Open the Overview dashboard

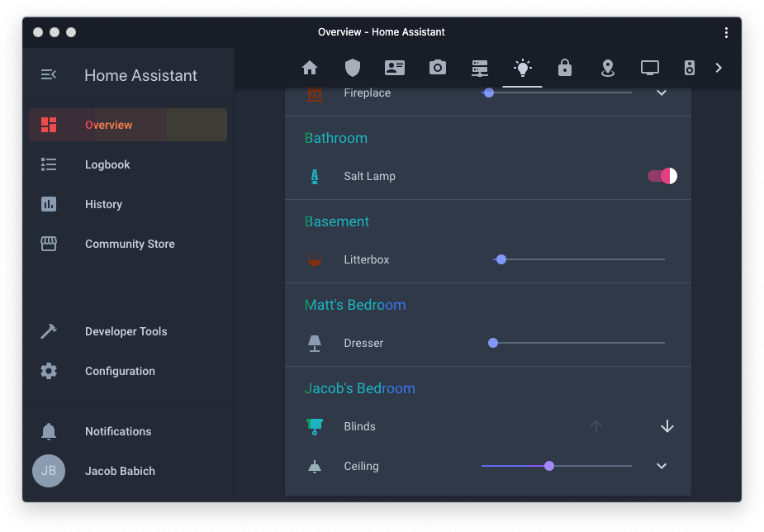pyautogui.click(x=128, y=125)
